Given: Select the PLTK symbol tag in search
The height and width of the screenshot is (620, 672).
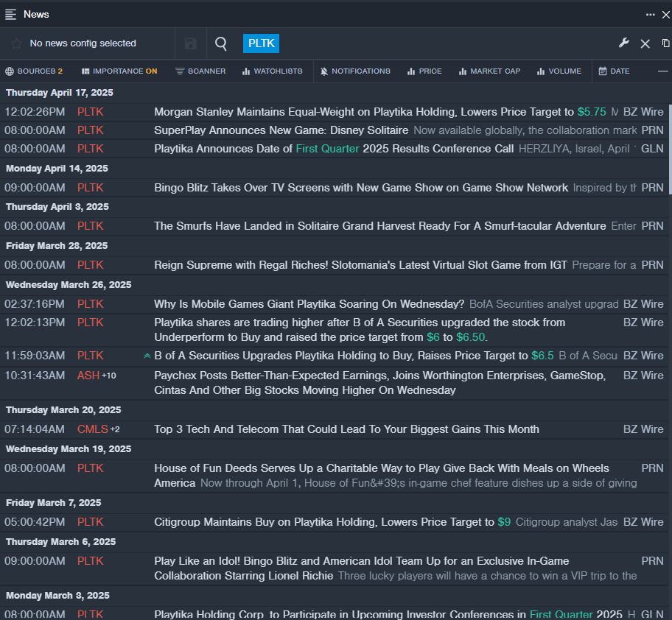Looking at the screenshot, I should point(261,43).
